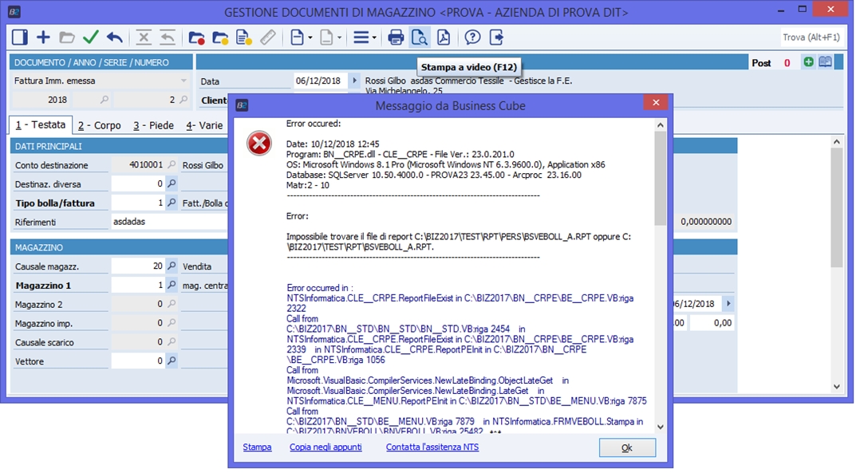
Task: Click the grayed-out open folder toolbar icon
Action: tap(67, 37)
